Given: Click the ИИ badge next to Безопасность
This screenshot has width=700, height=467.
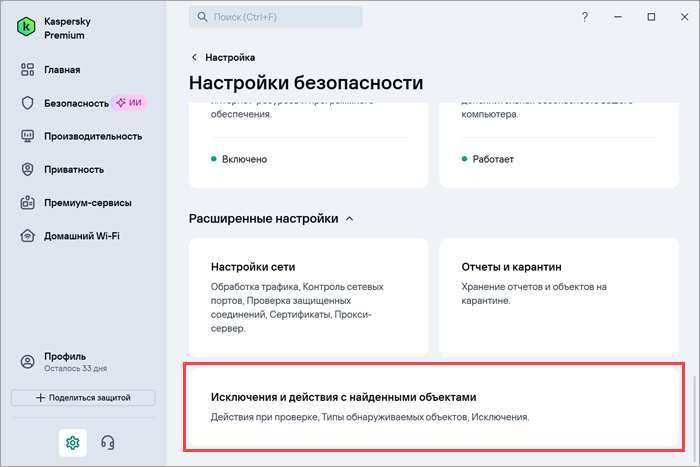Looking at the screenshot, I should pyautogui.click(x=129, y=103).
